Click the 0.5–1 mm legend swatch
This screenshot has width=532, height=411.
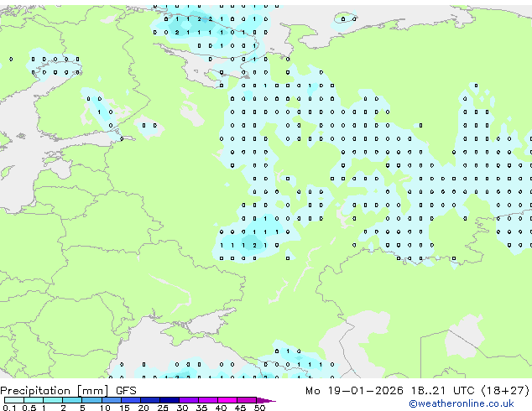[x=34, y=400]
